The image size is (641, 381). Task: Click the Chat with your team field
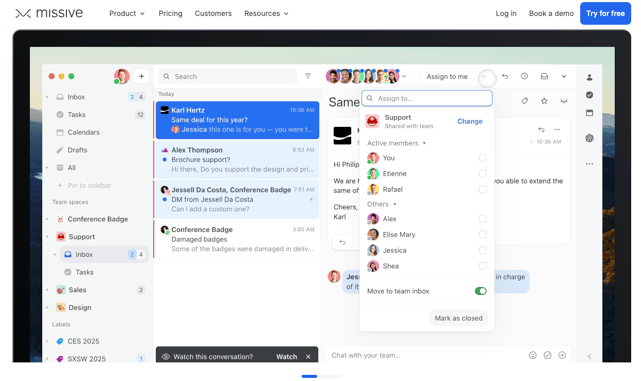(425, 355)
